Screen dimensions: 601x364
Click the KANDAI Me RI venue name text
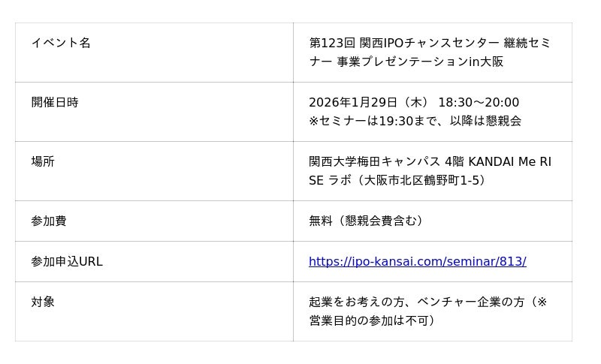pyautogui.click(x=509, y=161)
